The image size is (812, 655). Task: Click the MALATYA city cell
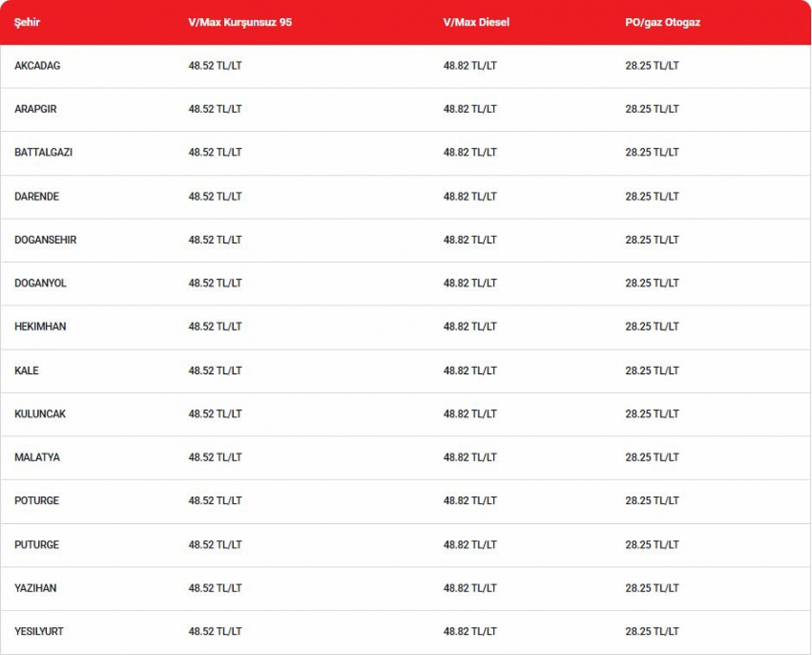(x=37, y=457)
